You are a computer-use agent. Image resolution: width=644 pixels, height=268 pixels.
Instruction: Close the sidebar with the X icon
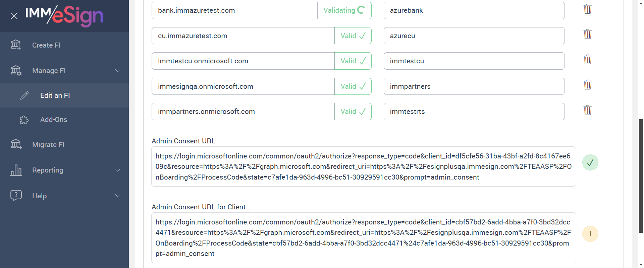pos(14,16)
